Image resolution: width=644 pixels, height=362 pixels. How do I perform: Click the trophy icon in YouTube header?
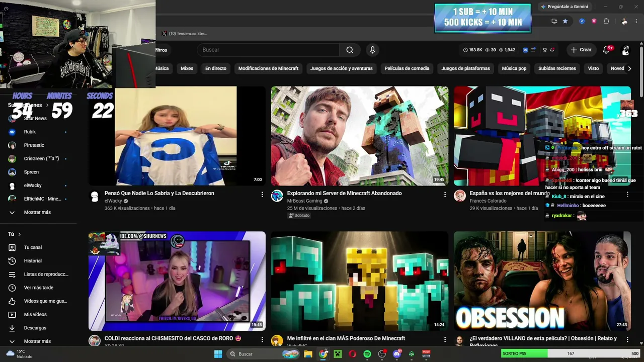544,50
